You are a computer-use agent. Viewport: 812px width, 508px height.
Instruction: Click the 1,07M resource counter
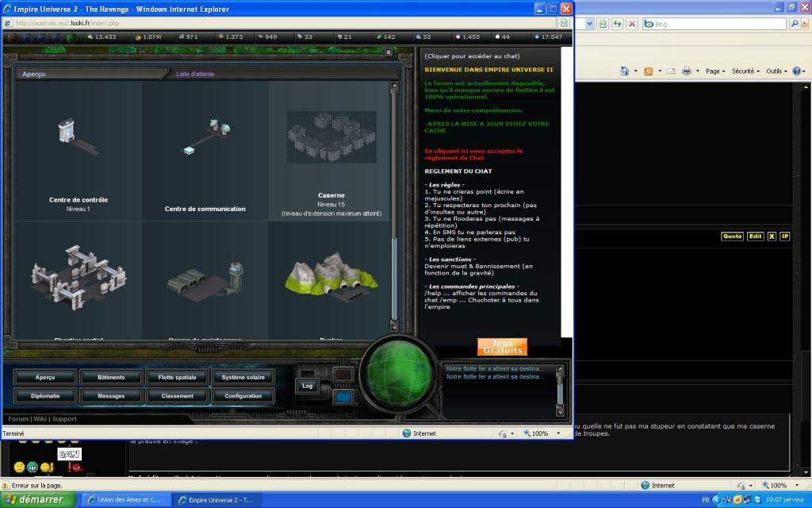pyautogui.click(x=148, y=37)
